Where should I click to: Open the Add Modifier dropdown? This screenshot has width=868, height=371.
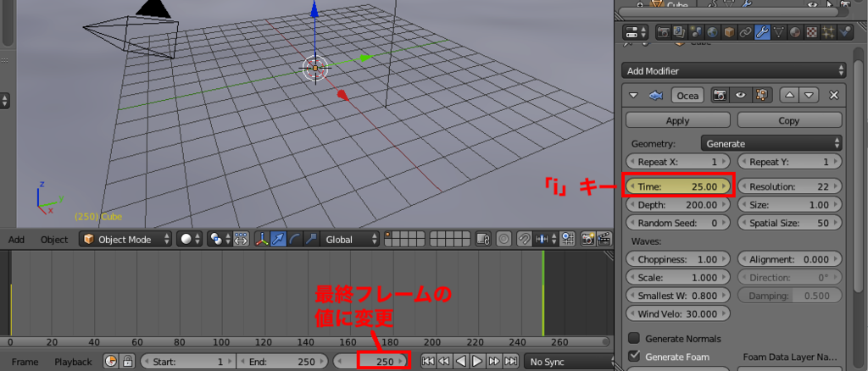pyautogui.click(x=734, y=71)
